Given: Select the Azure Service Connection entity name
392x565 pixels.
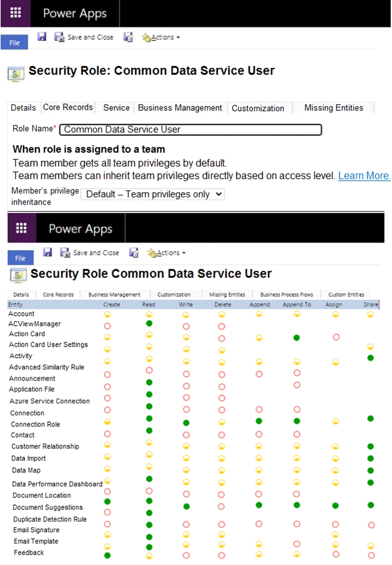Looking at the screenshot, I should [x=50, y=401].
